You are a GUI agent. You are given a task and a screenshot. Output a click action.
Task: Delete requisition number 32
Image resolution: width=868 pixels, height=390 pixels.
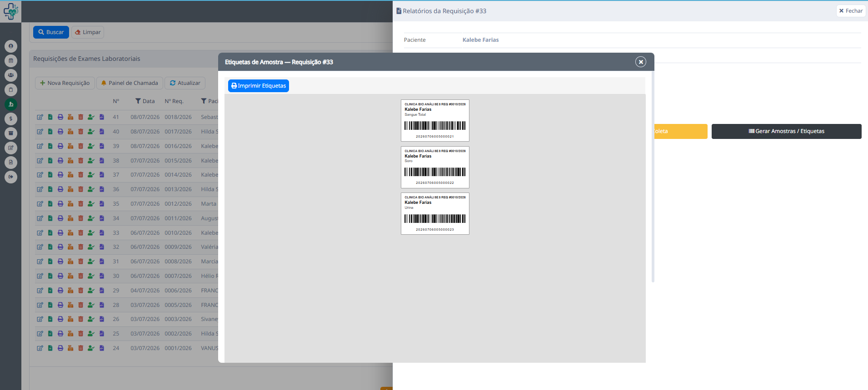81,247
